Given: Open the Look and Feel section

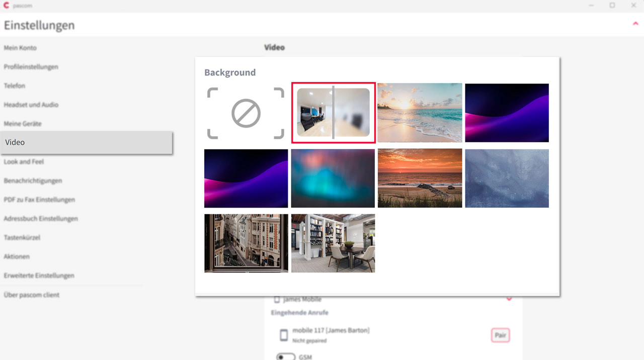Looking at the screenshot, I should click(x=24, y=161).
